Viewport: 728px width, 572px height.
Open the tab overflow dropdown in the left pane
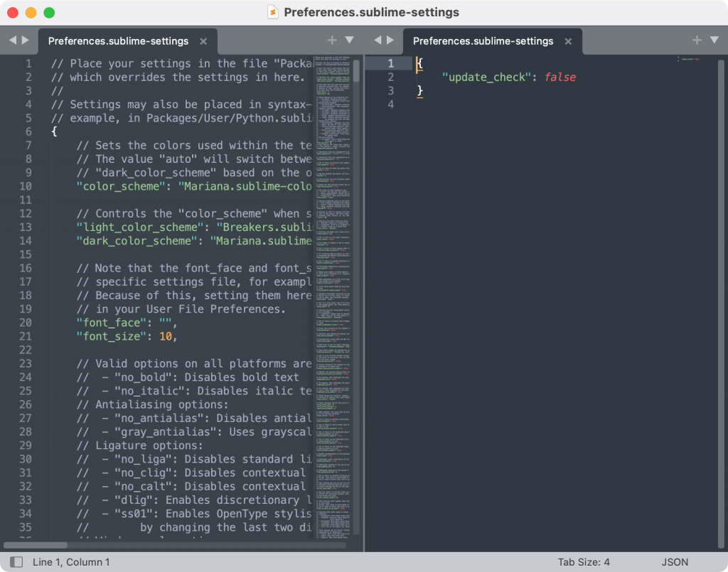pyautogui.click(x=349, y=41)
